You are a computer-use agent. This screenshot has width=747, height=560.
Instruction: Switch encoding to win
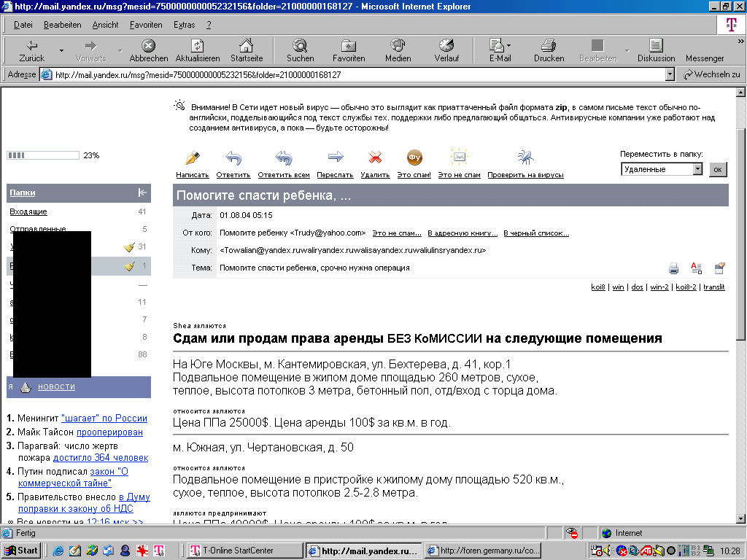(618, 287)
